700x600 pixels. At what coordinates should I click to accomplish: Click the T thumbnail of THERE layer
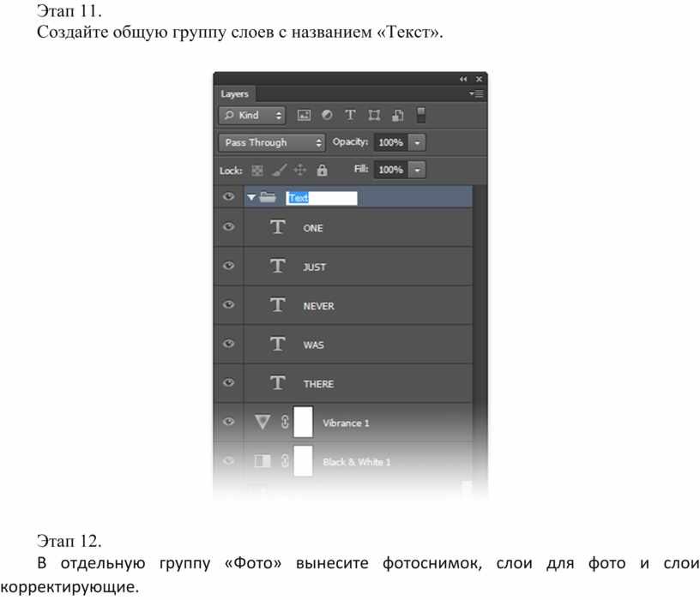(278, 383)
